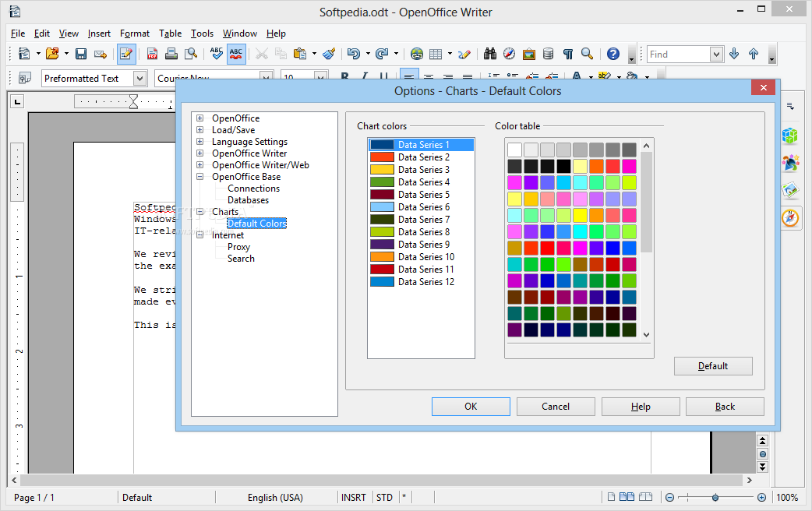The image size is (812, 511).
Task: Open the Window menu
Action: click(240, 33)
